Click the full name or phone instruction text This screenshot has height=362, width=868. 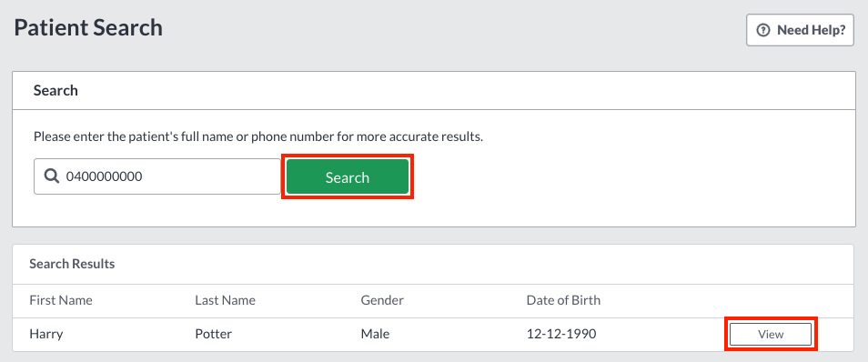258,136
